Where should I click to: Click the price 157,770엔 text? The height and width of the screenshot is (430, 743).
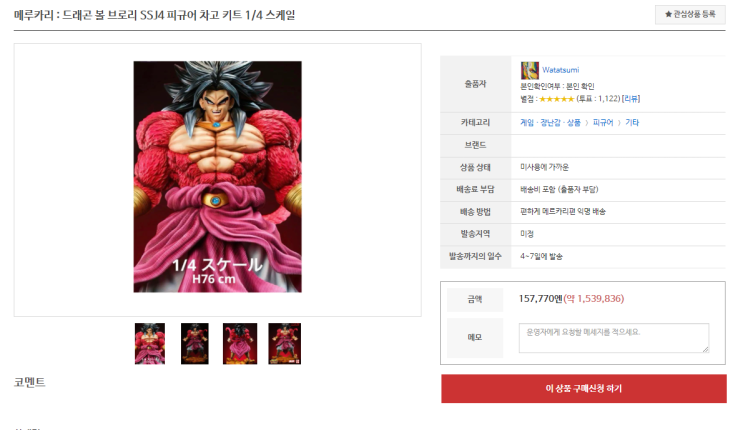pos(541,299)
